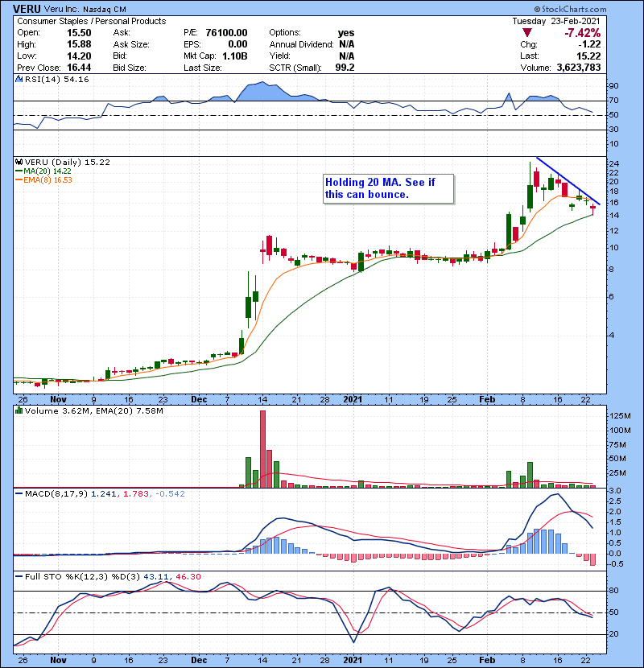Click the 'Holding 20 MA' annotation box
644x668 pixels.
pyautogui.click(x=388, y=188)
